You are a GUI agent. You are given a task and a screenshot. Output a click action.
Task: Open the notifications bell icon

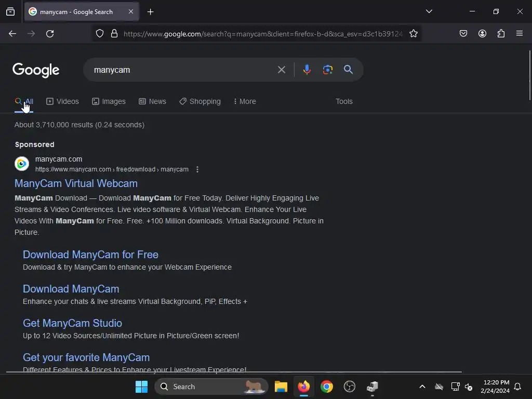click(x=518, y=387)
